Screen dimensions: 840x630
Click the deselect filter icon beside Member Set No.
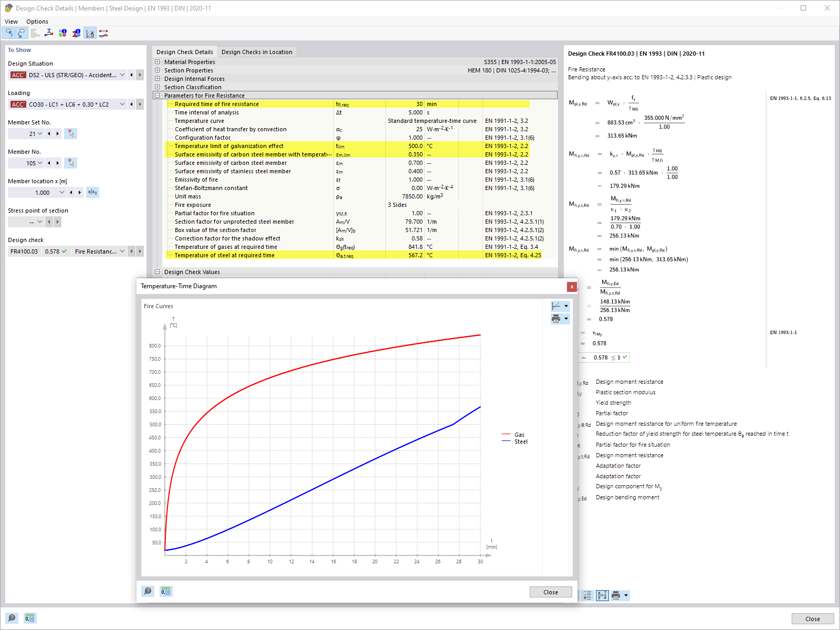pyautogui.click(x=70, y=133)
